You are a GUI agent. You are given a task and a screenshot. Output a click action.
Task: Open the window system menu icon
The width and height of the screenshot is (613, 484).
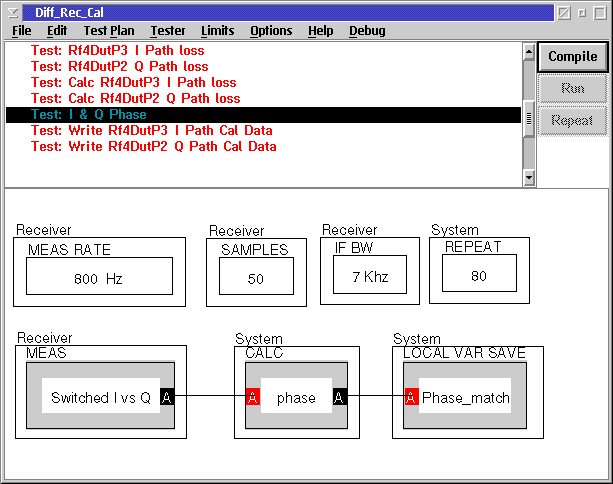[x=13, y=13]
